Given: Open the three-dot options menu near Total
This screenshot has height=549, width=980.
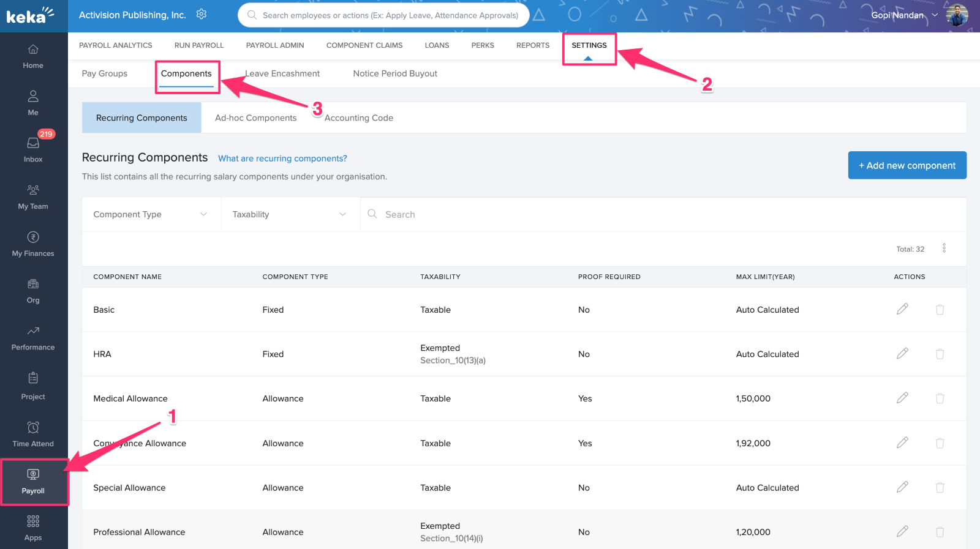Looking at the screenshot, I should coord(944,248).
